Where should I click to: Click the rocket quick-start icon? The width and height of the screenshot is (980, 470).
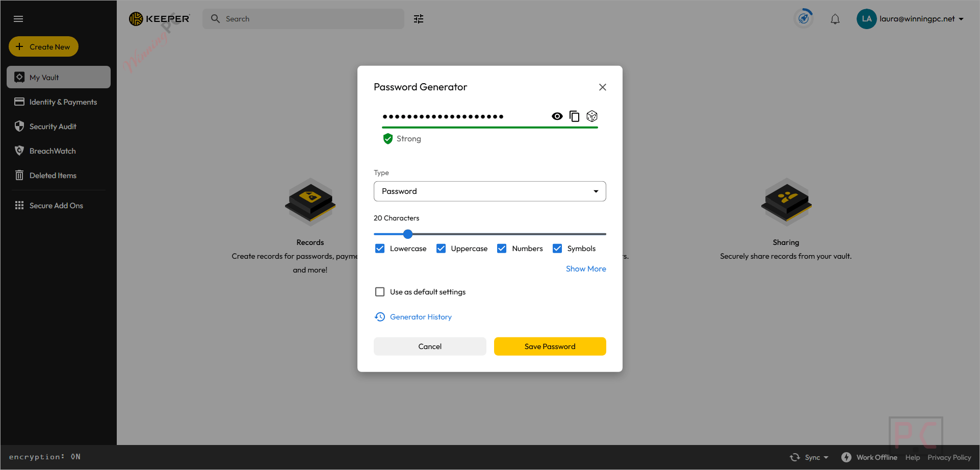pos(804,19)
